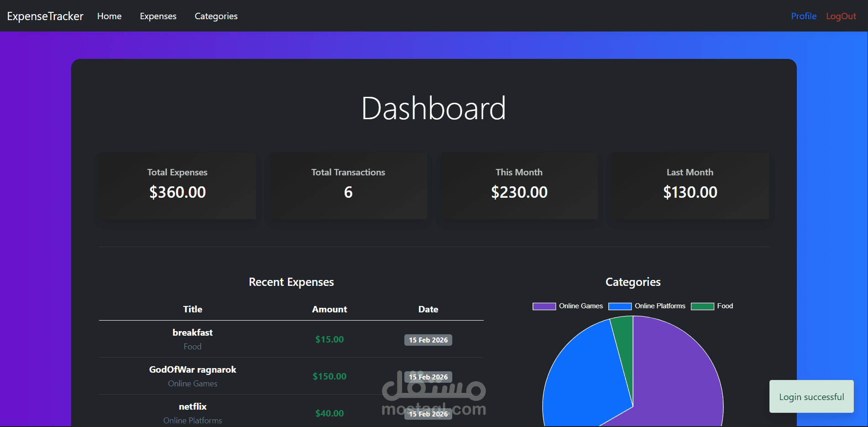Viewport: 868px width, 427px height.
Task: Click the Total Transactions card
Action: (x=348, y=185)
